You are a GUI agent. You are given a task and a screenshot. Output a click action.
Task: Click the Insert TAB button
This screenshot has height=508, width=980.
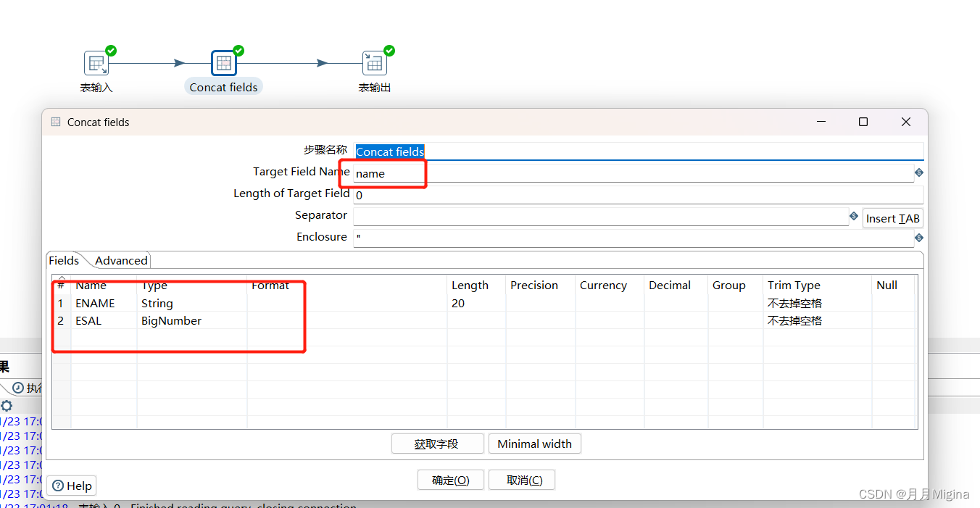(x=892, y=218)
